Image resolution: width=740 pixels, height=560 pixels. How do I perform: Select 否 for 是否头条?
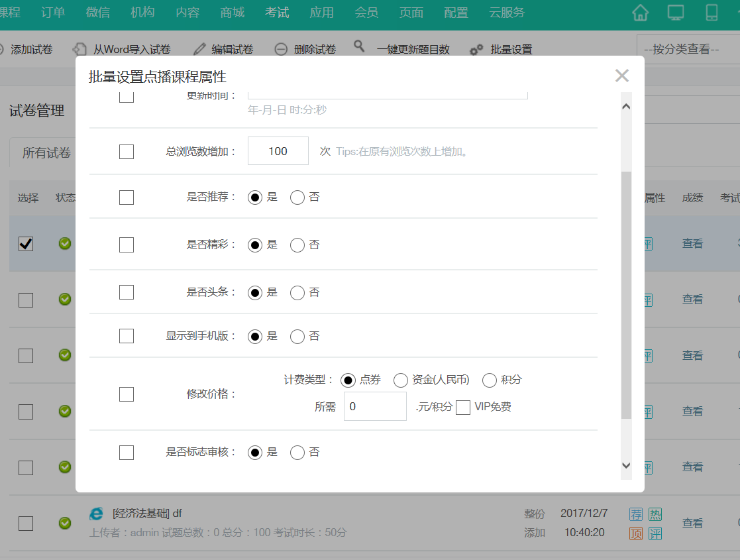(x=297, y=293)
